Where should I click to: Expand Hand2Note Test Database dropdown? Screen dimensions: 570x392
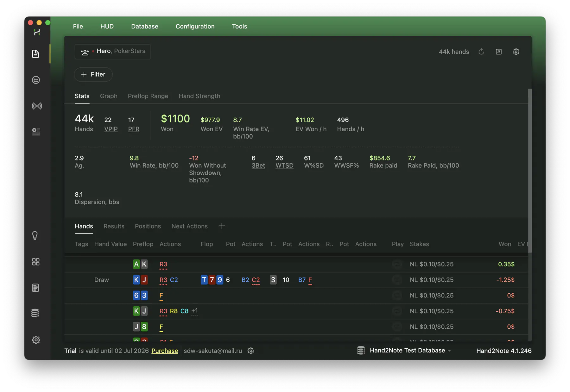click(x=410, y=350)
